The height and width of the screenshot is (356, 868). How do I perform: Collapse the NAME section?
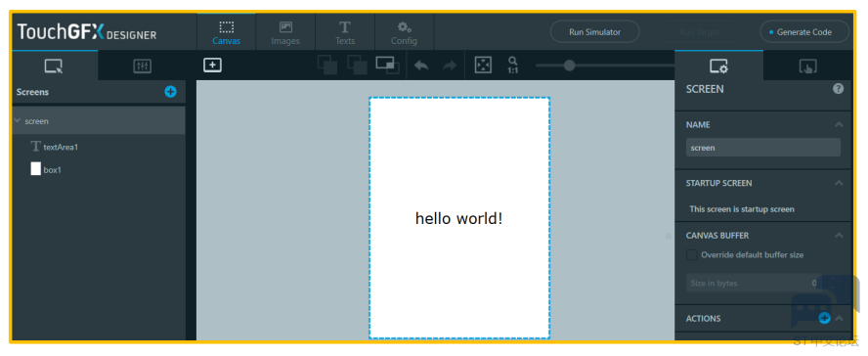tap(839, 124)
